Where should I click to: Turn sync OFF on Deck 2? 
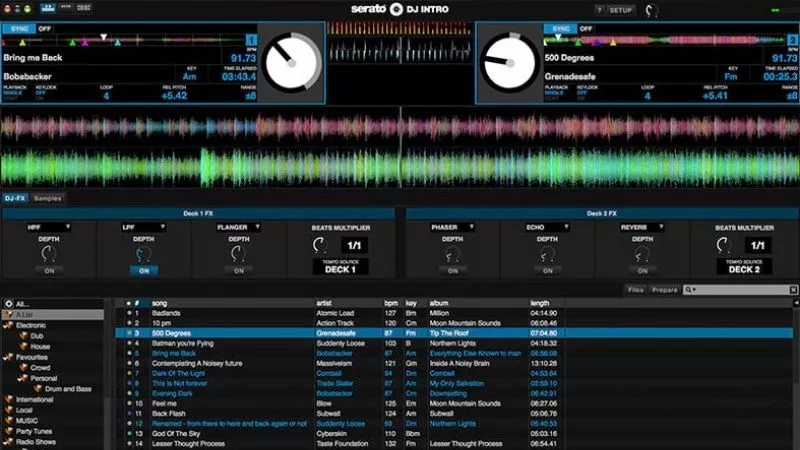[586, 29]
